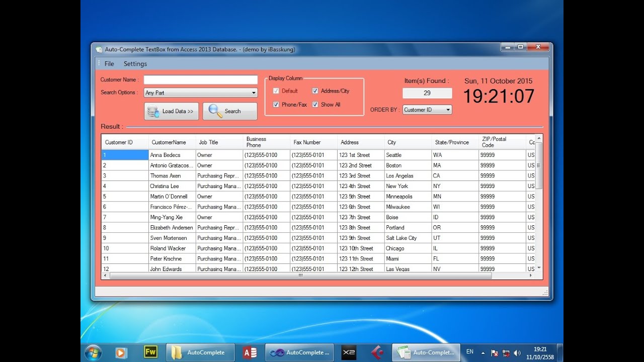This screenshot has width=644, height=362.
Task: Switch to the AutoComplete Visual Studio taskbar item
Action: click(300, 352)
